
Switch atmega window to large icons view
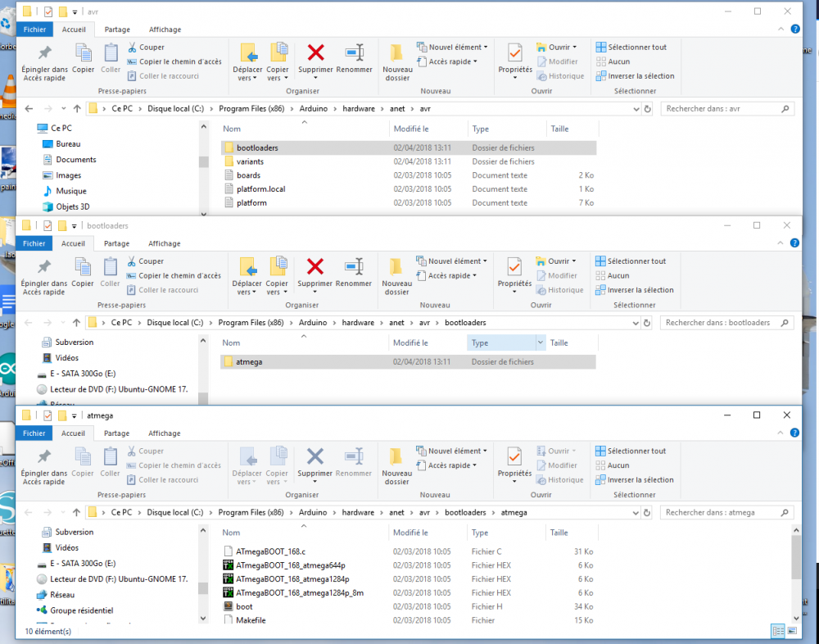point(792,631)
